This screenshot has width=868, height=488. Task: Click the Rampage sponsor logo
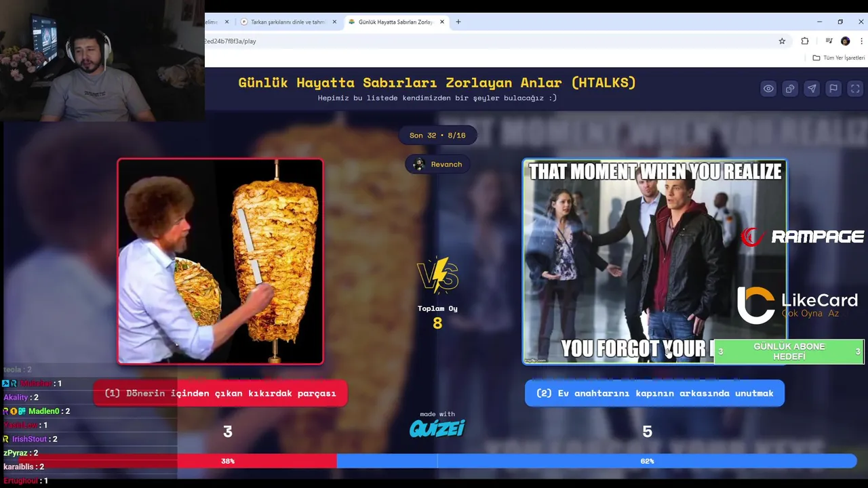(802, 237)
